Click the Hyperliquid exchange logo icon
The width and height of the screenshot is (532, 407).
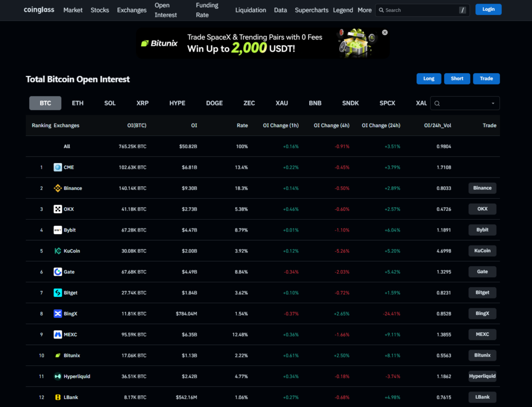pos(58,376)
